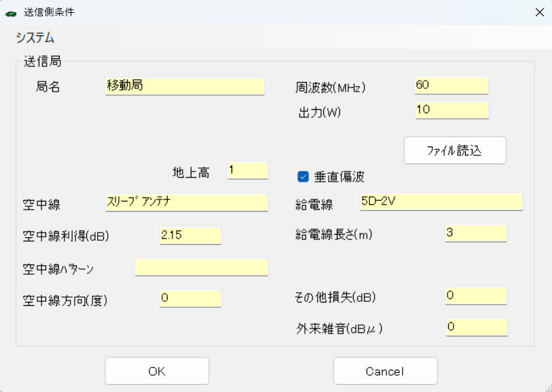Click the resize grip at the dialog corner

click(546, 386)
